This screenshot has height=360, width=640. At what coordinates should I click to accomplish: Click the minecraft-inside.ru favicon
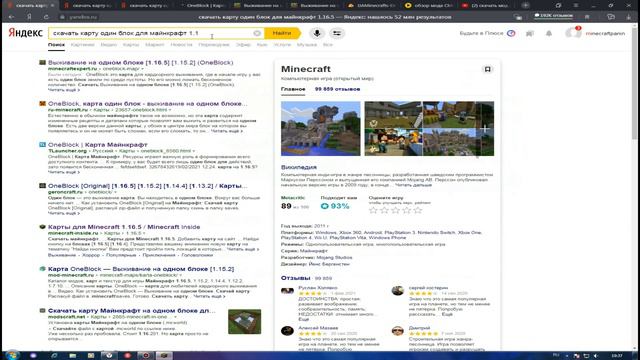point(42,227)
